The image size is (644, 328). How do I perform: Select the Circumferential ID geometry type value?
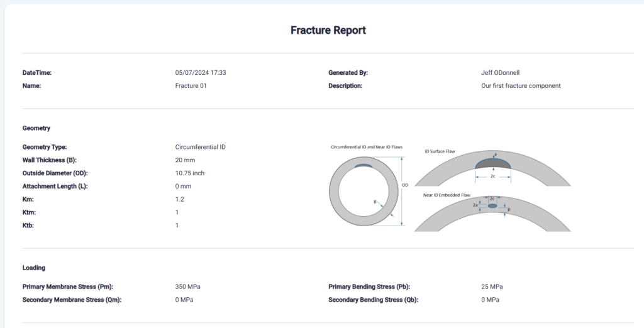click(x=200, y=147)
